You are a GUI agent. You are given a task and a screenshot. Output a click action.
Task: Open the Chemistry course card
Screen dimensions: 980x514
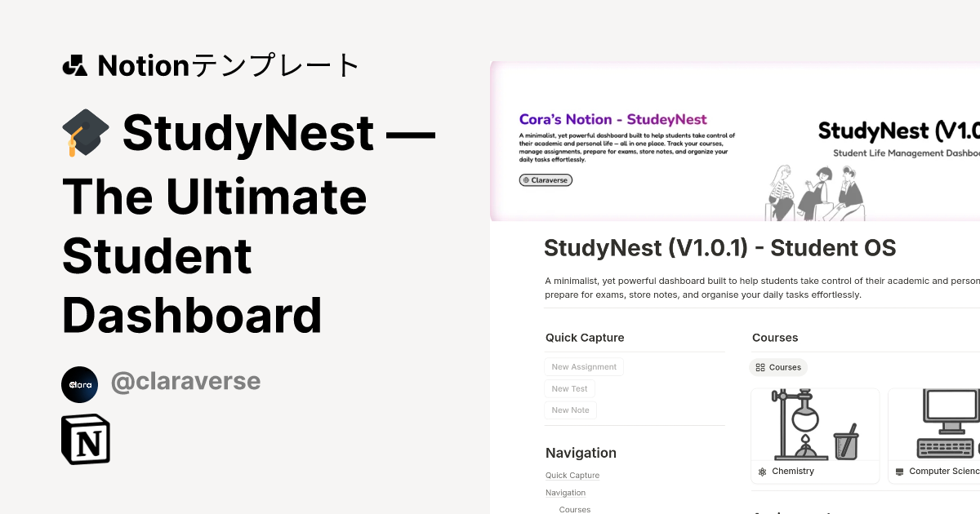click(815, 436)
